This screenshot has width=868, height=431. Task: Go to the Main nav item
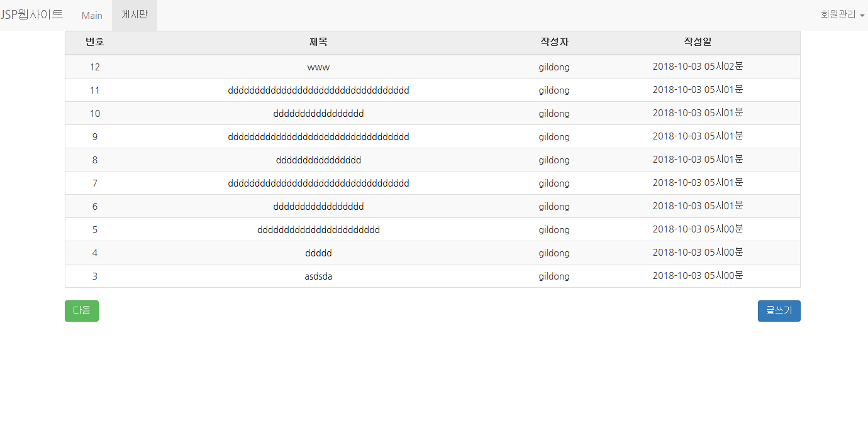point(92,15)
